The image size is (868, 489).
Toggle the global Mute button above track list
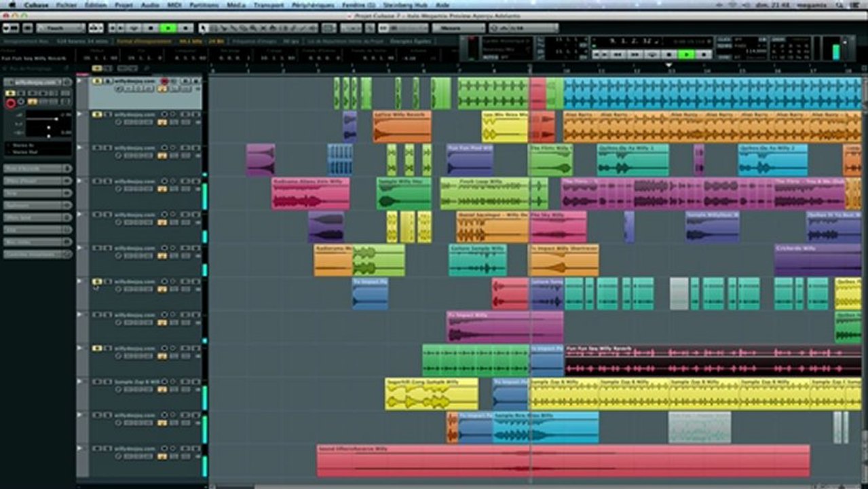[x=97, y=69]
